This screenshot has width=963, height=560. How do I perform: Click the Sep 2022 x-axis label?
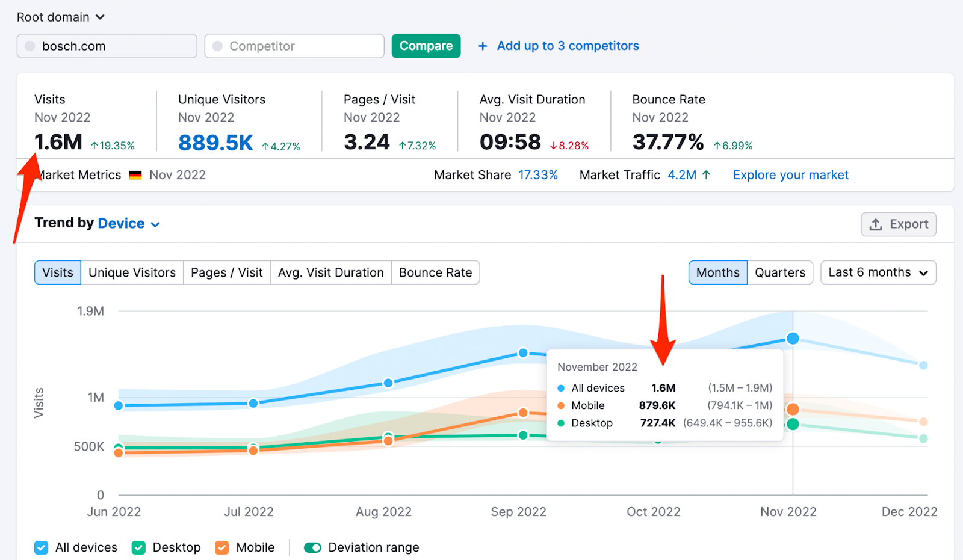point(519,512)
